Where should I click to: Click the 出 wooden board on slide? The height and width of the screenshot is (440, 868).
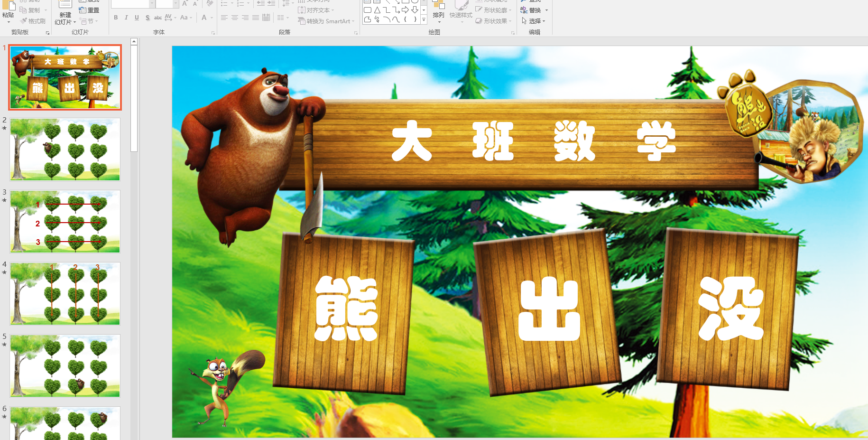[548, 312]
